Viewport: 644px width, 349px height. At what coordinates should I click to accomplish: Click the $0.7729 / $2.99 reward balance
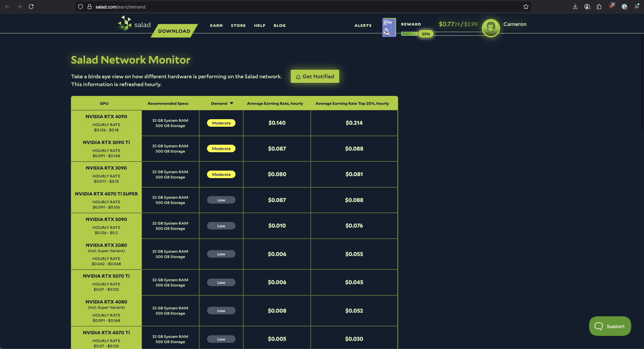tap(458, 24)
